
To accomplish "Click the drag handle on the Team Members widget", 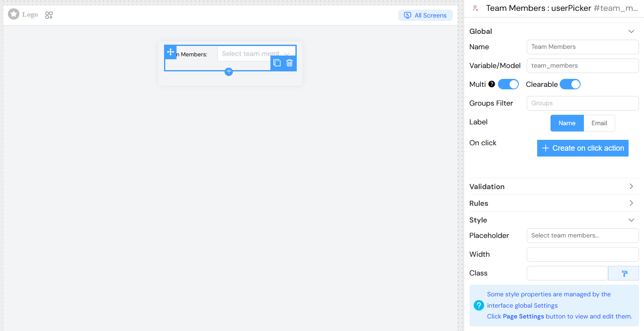I will (170, 52).
